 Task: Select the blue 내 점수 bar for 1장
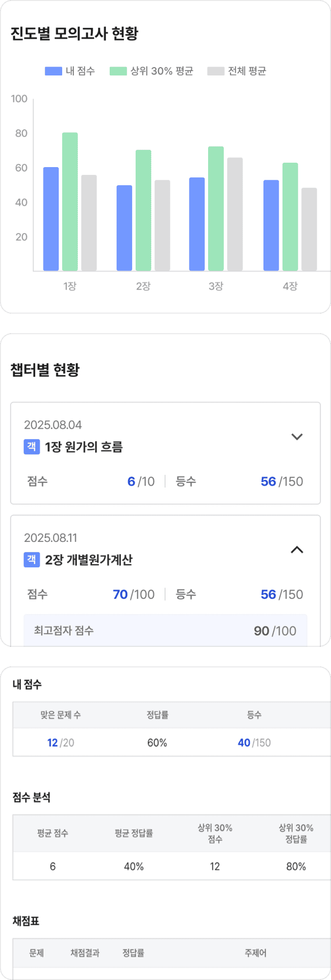pos(51,219)
